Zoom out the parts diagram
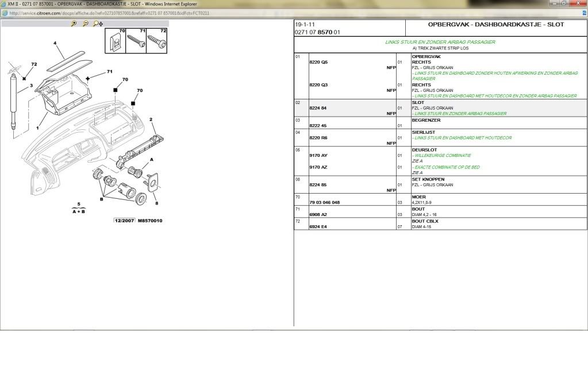 click(86, 23)
